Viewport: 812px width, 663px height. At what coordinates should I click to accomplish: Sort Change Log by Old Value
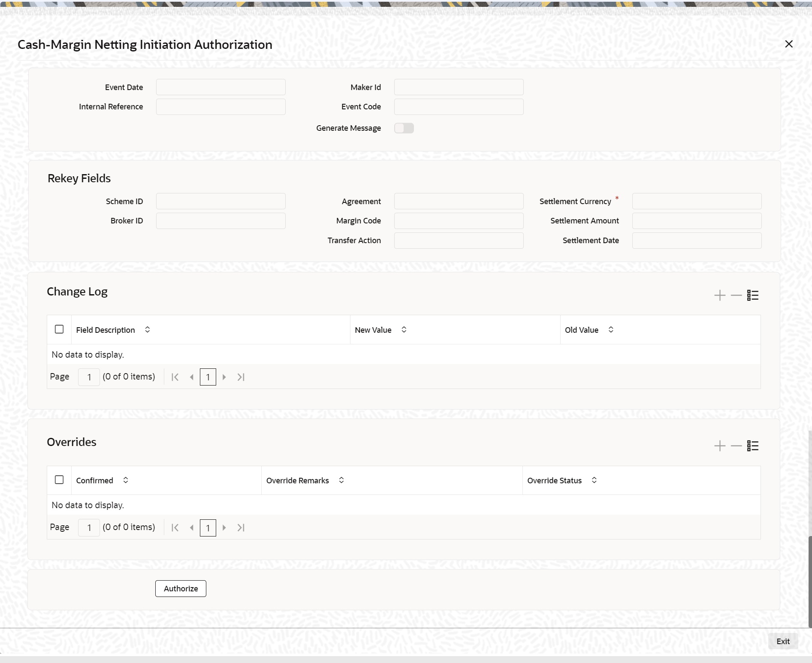point(611,330)
